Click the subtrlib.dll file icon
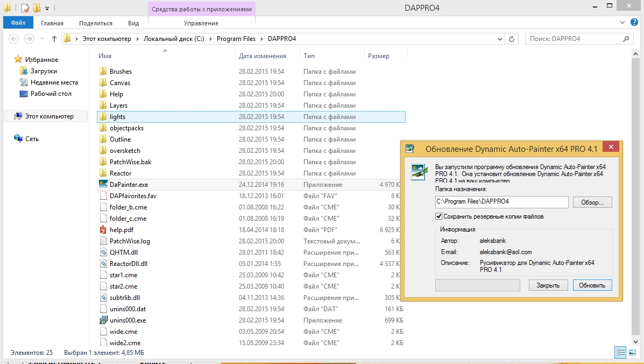This screenshot has height=364, width=644. point(103,297)
